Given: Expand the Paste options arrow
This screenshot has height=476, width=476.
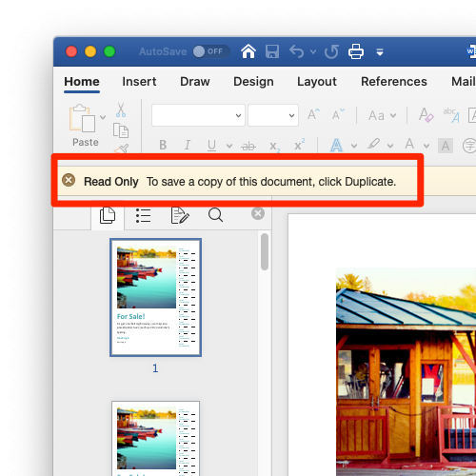Looking at the screenshot, I should point(103,117).
